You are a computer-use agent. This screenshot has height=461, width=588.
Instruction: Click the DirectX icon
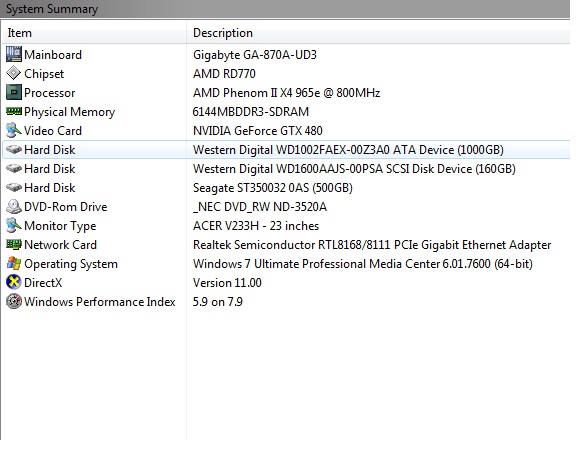tap(14, 282)
